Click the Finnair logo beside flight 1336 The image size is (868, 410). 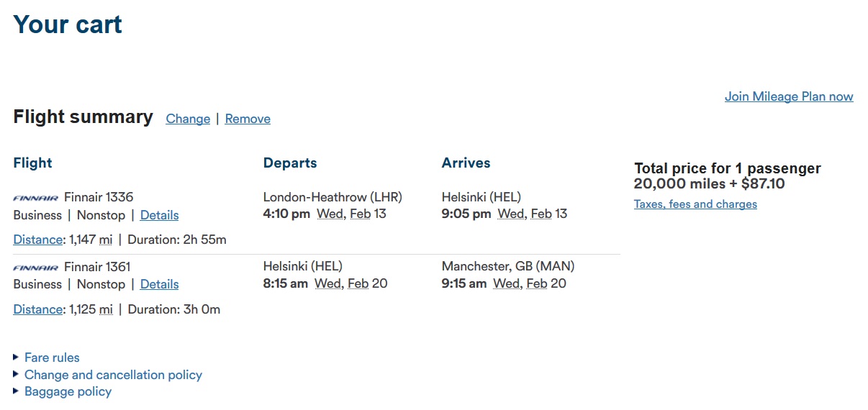[x=35, y=198]
